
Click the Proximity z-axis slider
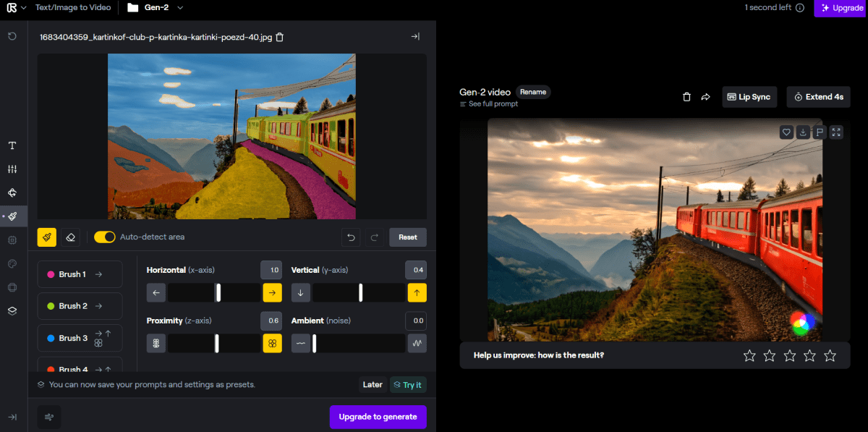[213, 343]
